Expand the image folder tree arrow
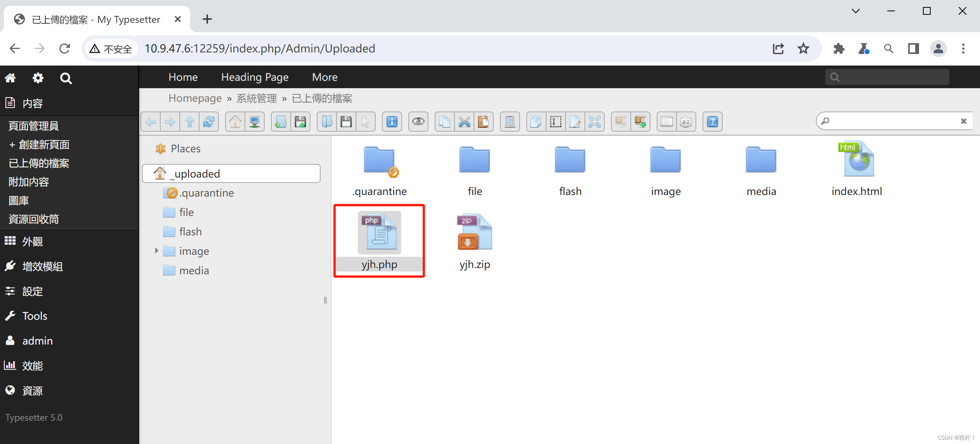980x444 pixels. pos(156,251)
